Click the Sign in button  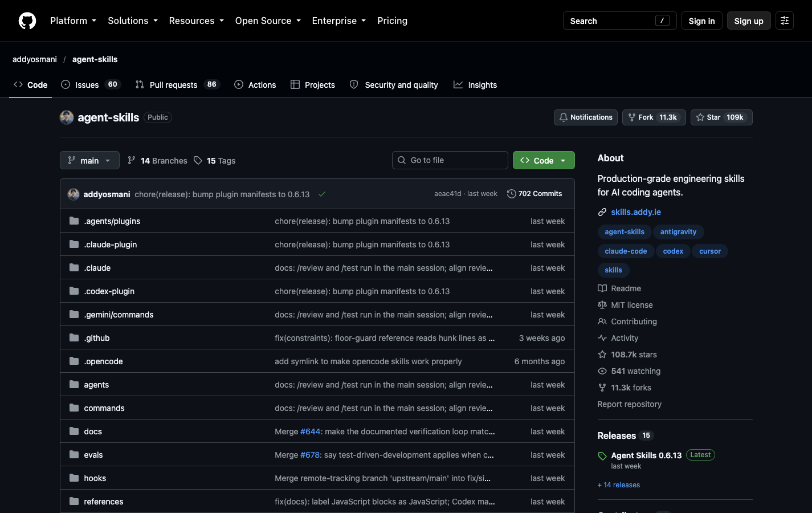[702, 21]
